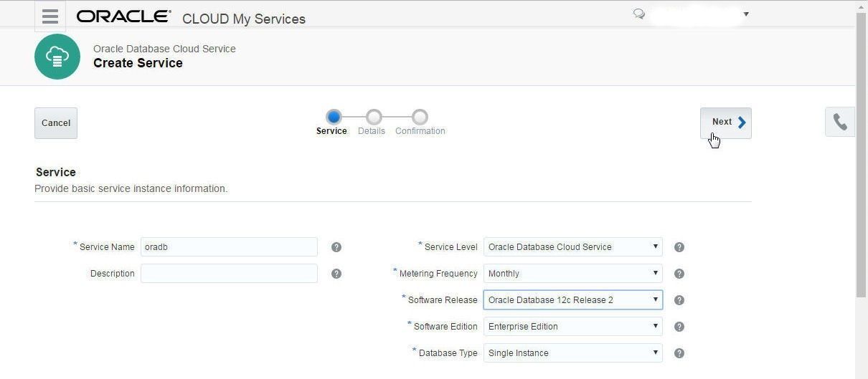Screen dimensions: 868x379
Task: Select the Confirmation step circle
Action: [420, 117]
